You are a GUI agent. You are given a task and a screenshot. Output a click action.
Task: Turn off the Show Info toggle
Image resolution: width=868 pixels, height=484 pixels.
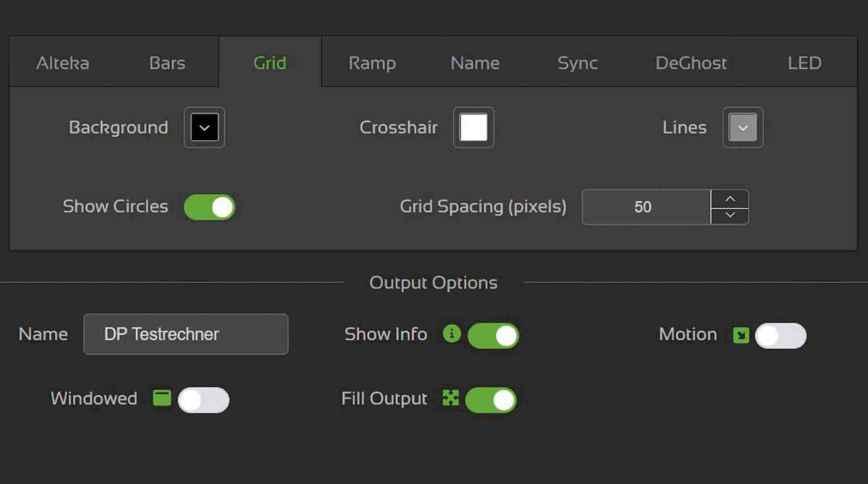493,335
